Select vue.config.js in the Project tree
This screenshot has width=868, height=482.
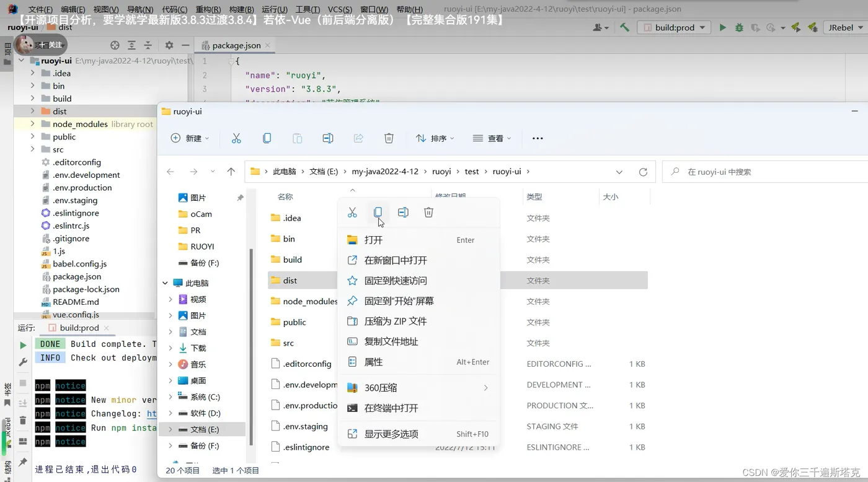point(76,315)
